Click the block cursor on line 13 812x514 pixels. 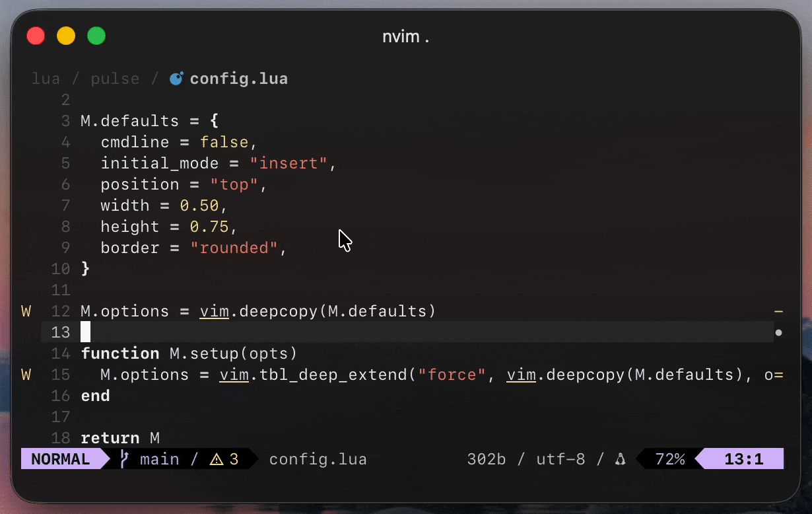point(85,332)
